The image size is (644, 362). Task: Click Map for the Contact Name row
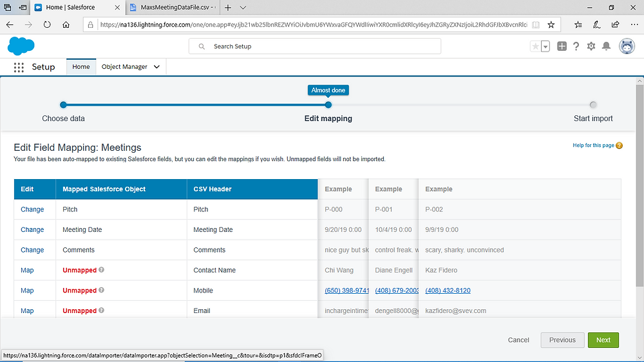click(x=27, y=271)
